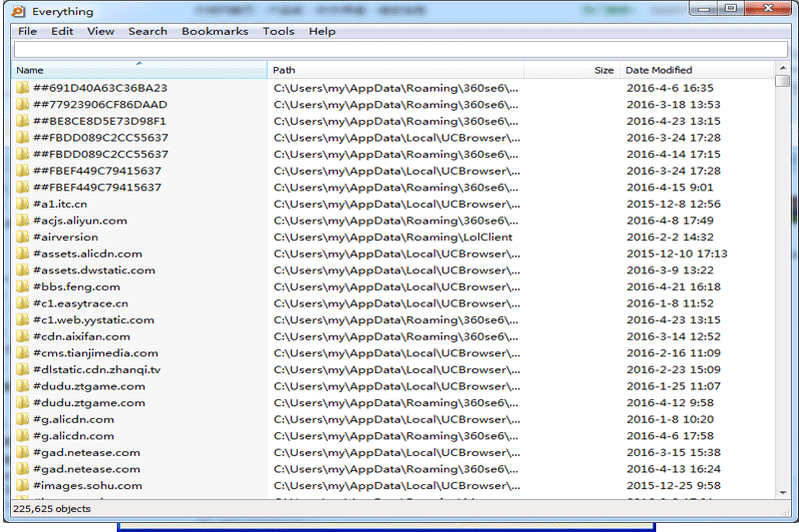Select the #cdn.aixifan.com folder entry

[82, 336]
